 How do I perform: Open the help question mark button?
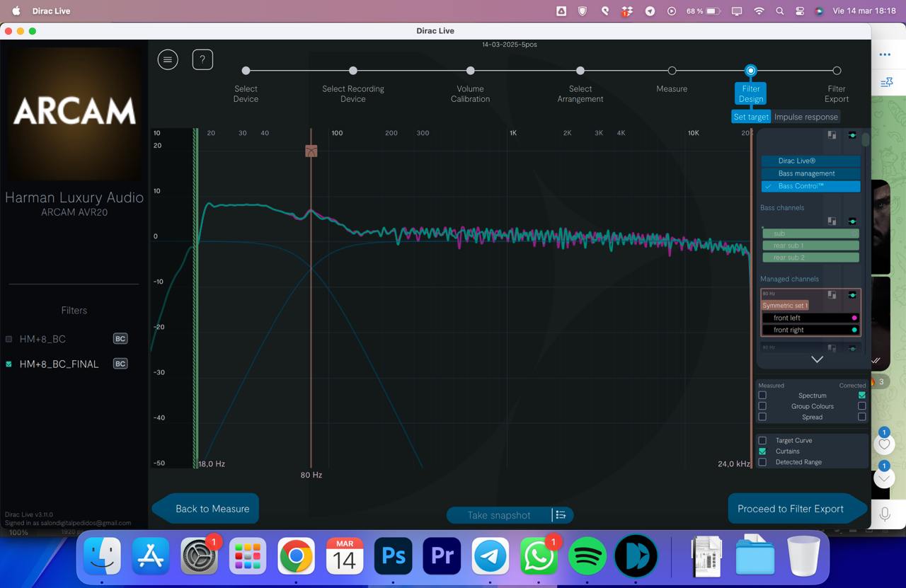[202, 59]
